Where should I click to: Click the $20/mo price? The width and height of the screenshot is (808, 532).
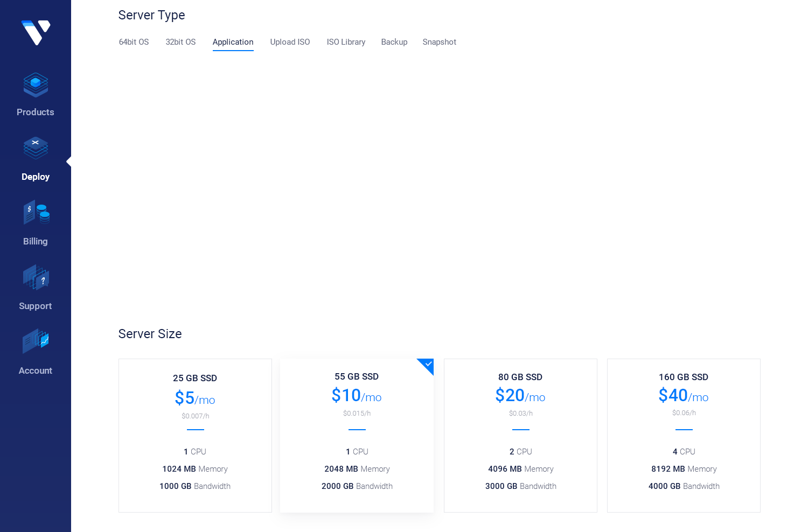(520, 396)
